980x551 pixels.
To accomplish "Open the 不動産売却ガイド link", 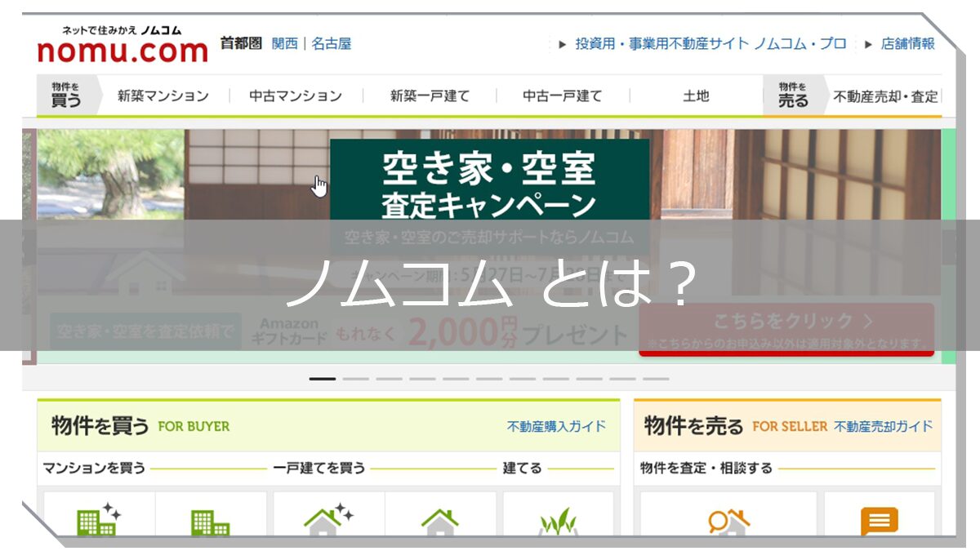I will 883,426.
